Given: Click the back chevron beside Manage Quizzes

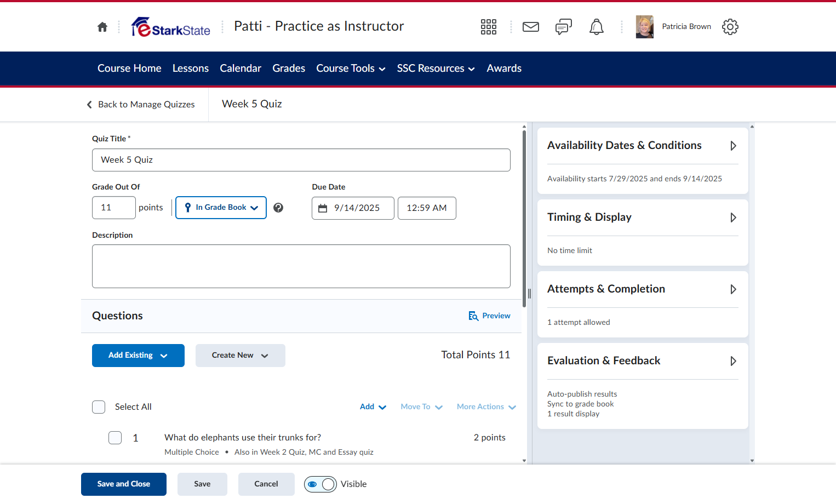Looking at the screenshot, I should (x=89, y=105).
